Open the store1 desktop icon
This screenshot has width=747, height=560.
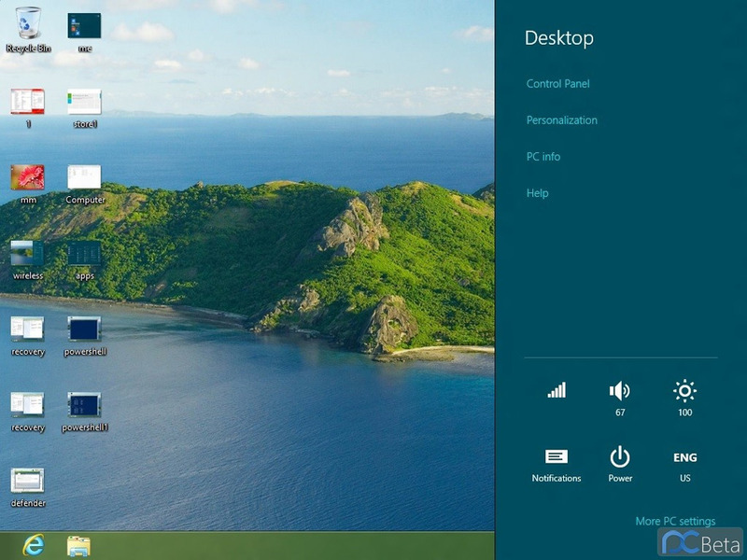click(x=84, y=102)
